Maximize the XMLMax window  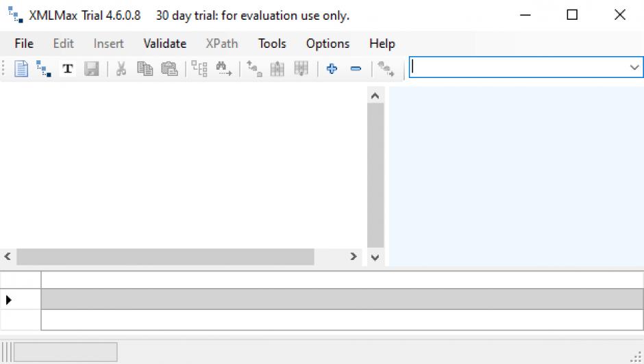point(572,15)
